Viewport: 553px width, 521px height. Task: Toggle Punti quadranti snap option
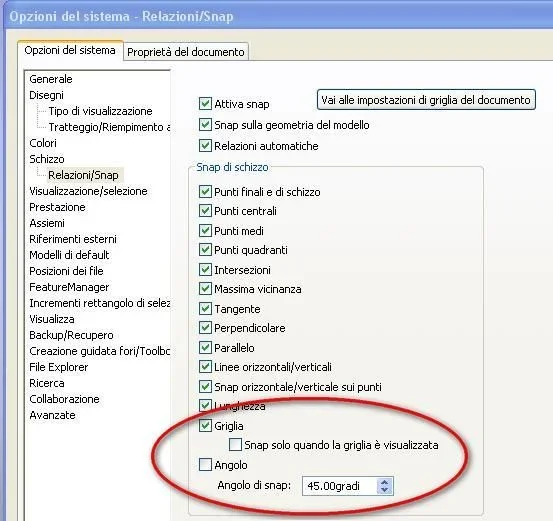pos(205,250)
